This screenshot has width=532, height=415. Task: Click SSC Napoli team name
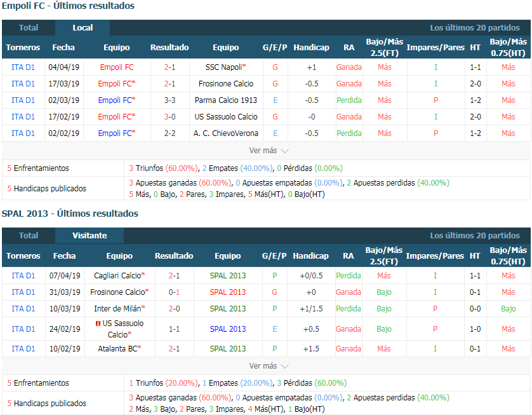point(225,67)
